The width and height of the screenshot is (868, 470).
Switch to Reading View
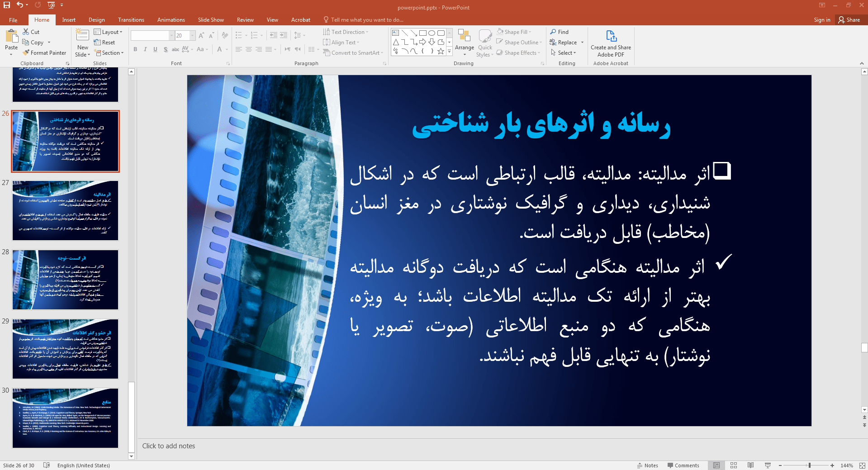[x=751, y=465]
